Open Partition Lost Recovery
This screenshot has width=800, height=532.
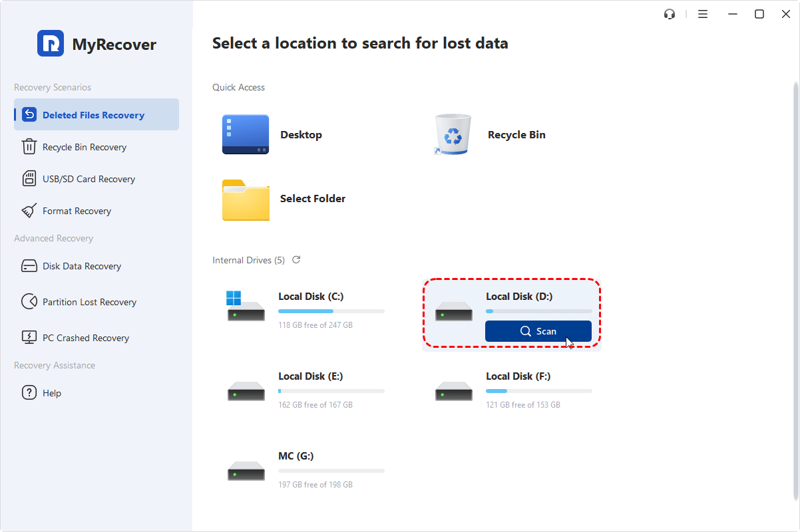click(x=88, y=301)
